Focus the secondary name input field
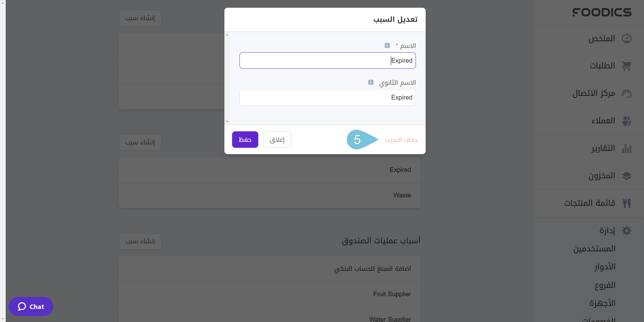The width and height of the screenshot is (644, 322). click(327, 98)
